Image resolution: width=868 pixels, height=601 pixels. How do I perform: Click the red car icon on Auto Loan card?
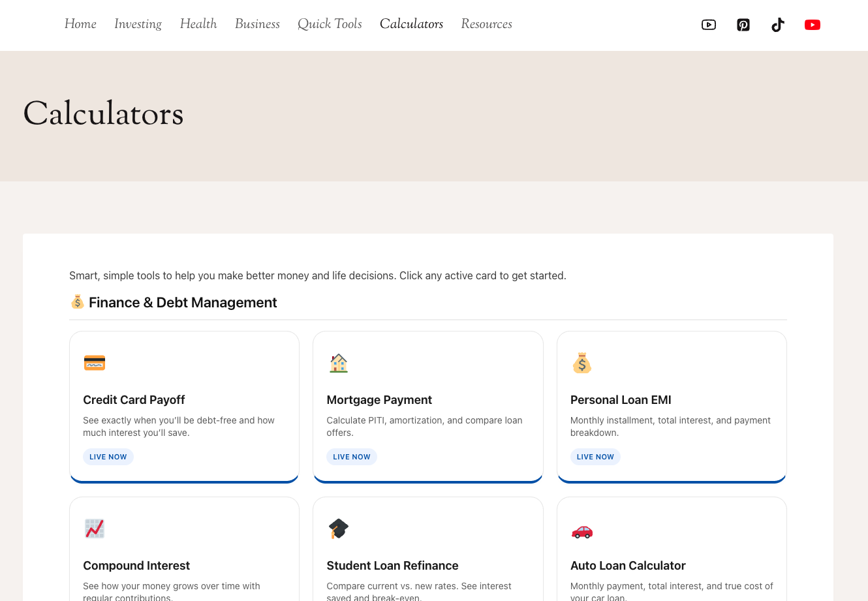pyautogui.click(x=582, y=531)
